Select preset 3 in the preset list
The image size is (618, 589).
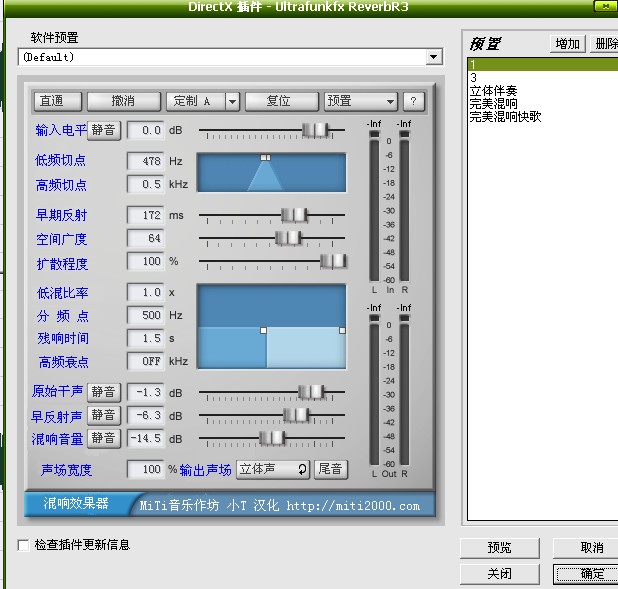pyautogui.click(x=543, y=77)
